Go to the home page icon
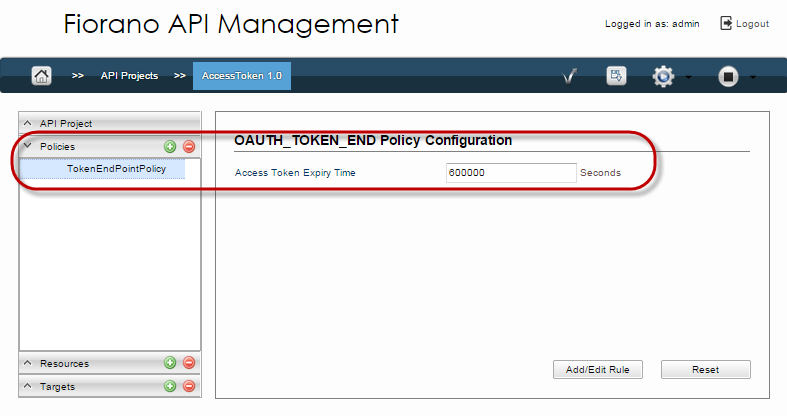 click(x=41, y=76)
